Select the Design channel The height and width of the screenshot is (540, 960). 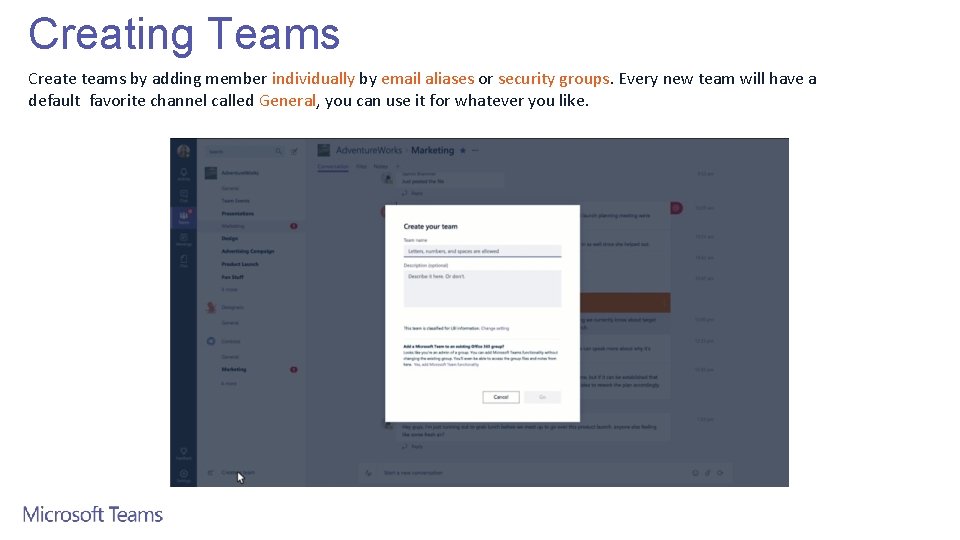(x=230, y=239)
